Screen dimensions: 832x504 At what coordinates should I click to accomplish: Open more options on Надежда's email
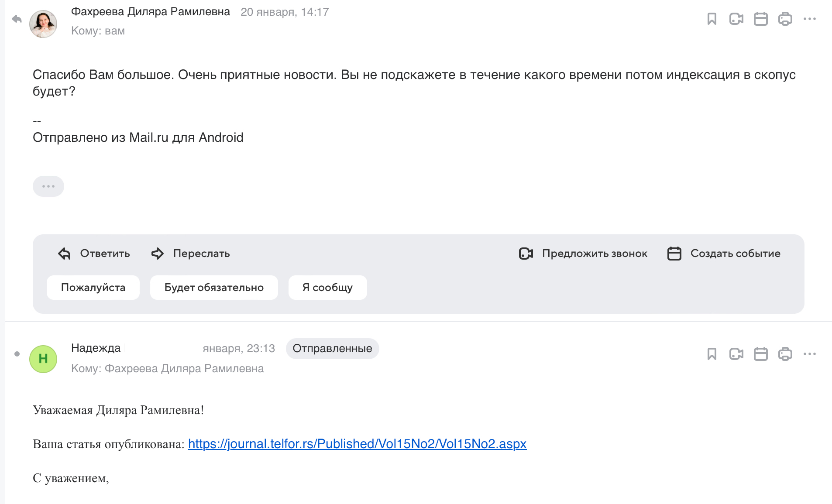point(810,354)
